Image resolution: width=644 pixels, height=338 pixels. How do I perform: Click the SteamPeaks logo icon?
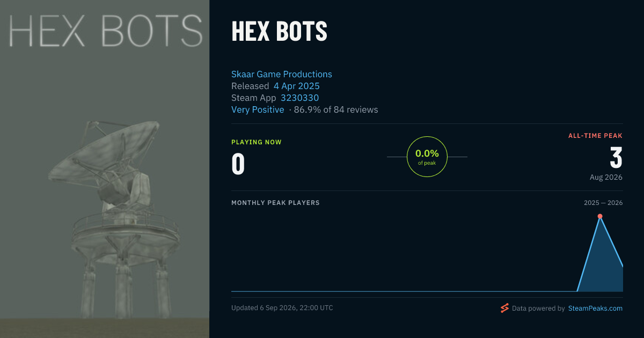tap(504, 308)
